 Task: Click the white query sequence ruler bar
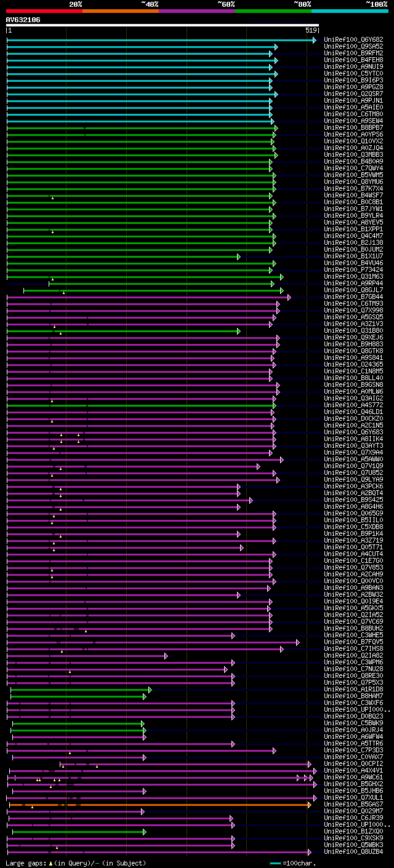(x=163, y=25)
